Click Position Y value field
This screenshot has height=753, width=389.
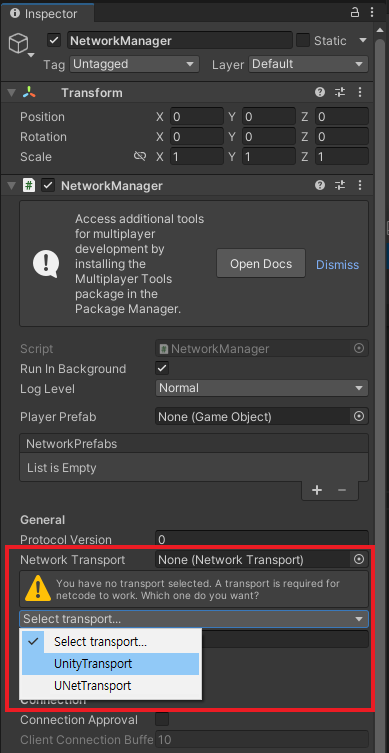(268, 117)
